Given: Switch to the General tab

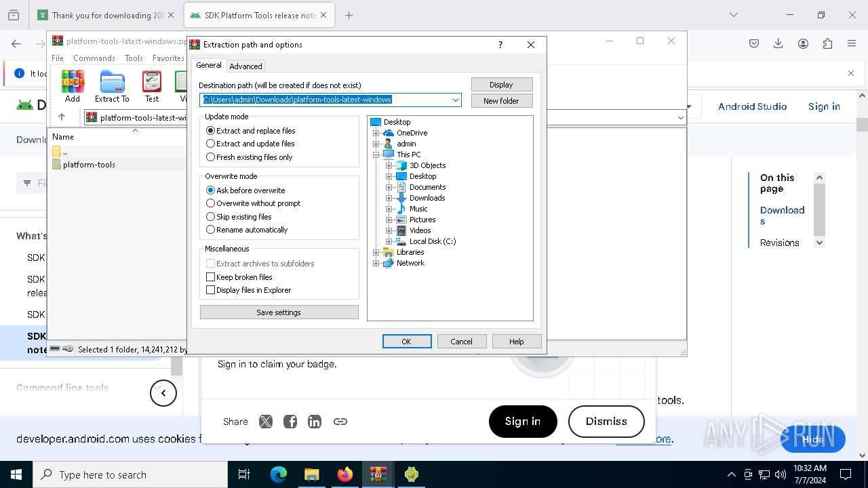Looking at the screenshot, I should pyautogui.click(x=209, y=65).
